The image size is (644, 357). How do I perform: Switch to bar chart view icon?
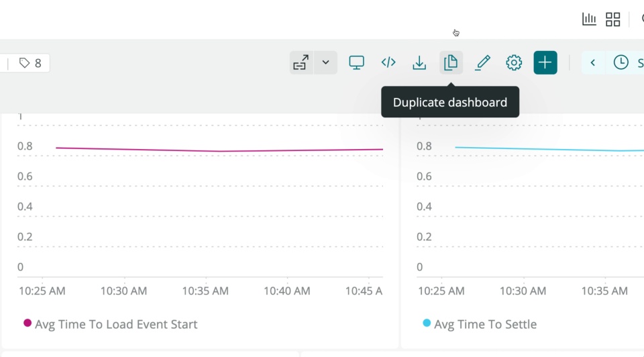click(589, 19)
